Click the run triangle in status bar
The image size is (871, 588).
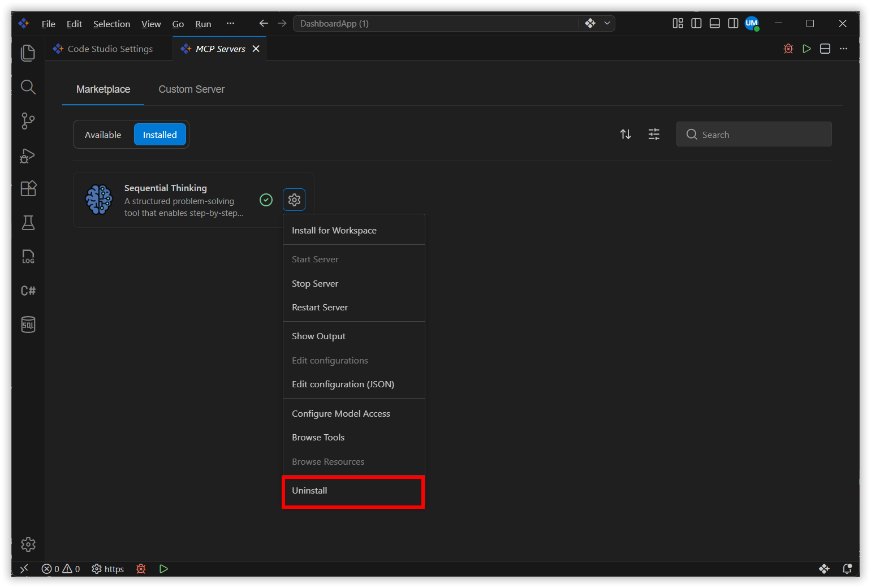(163, 569)
